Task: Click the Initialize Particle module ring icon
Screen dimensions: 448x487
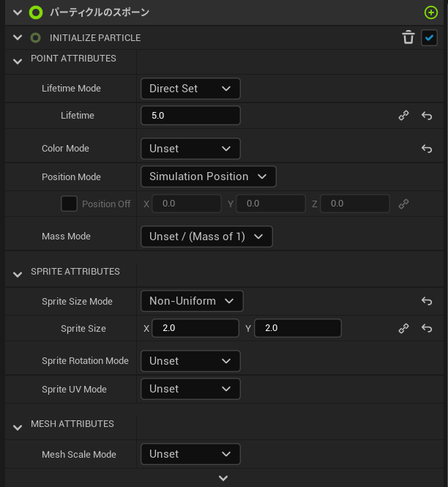Action: 35,38
